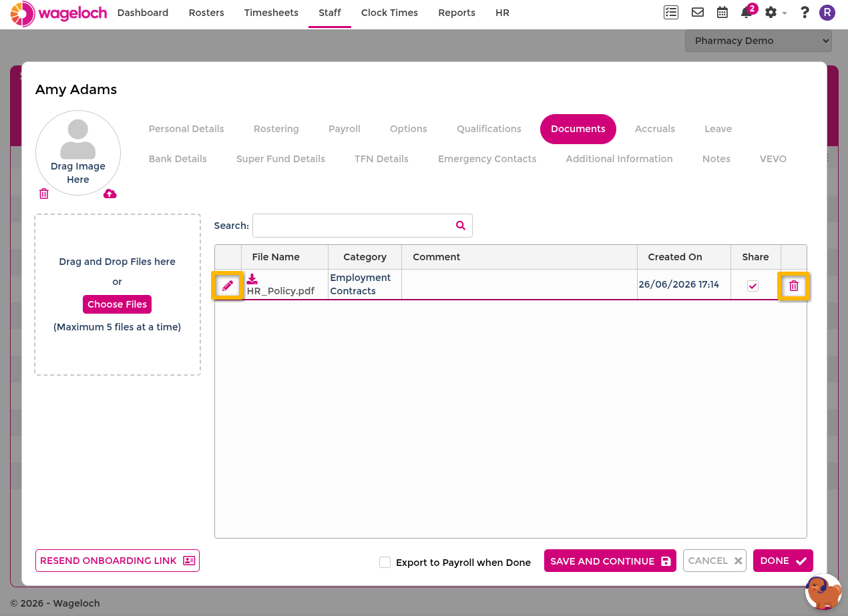Switch to Personal Details tab
This screenshot has width=848, height=616.
(x=186, y=129)
